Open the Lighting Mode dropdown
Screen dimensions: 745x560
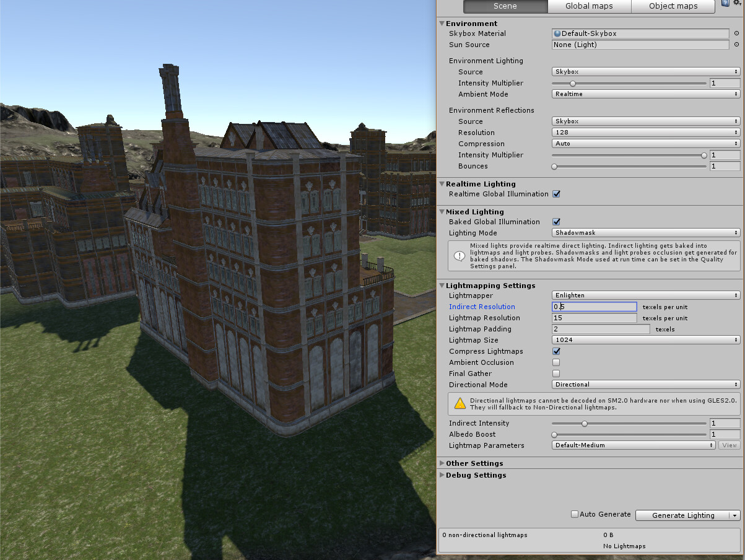[x=645, y=232]
